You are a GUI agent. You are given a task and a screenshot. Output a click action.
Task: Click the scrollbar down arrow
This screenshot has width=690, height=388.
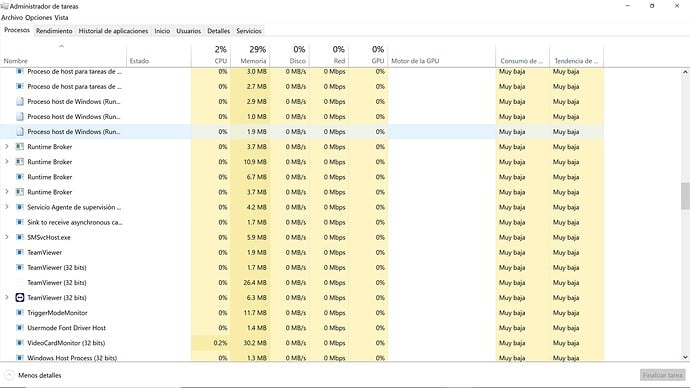click(x=685, y=357)
